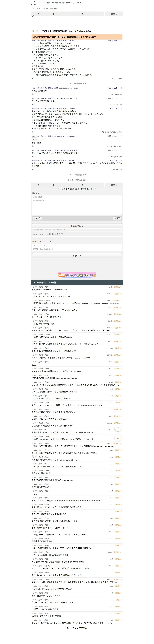Image resolution: width=154 pixels, height=644 pixels.
Task: Jump to last page in bottom pager
Action: [97, 185]
